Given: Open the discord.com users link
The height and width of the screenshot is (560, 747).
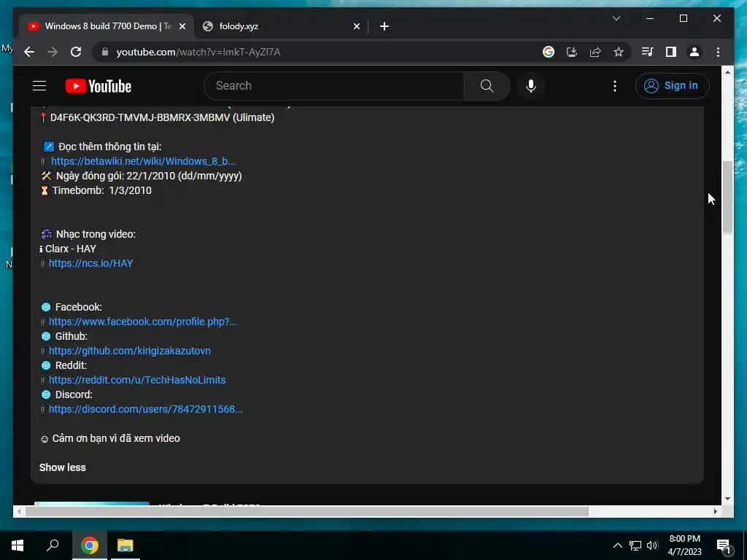Looking at the screenshot, I should 146,409.
